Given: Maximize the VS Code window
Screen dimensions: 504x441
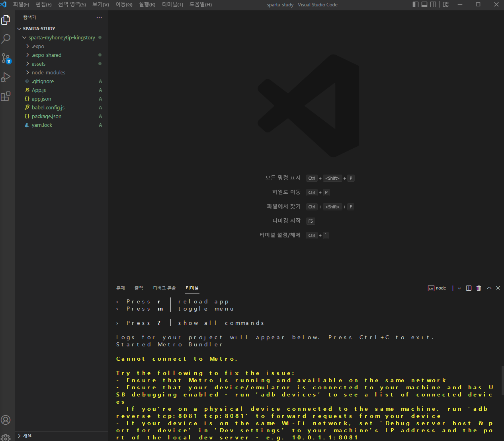Looking at the screenshot, I should tap(478, 4).
